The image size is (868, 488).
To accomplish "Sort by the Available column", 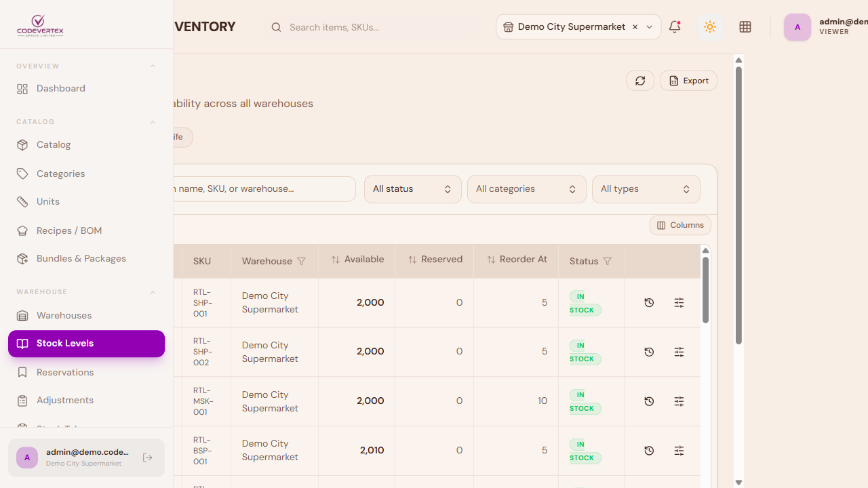I will tap(357, 260).
